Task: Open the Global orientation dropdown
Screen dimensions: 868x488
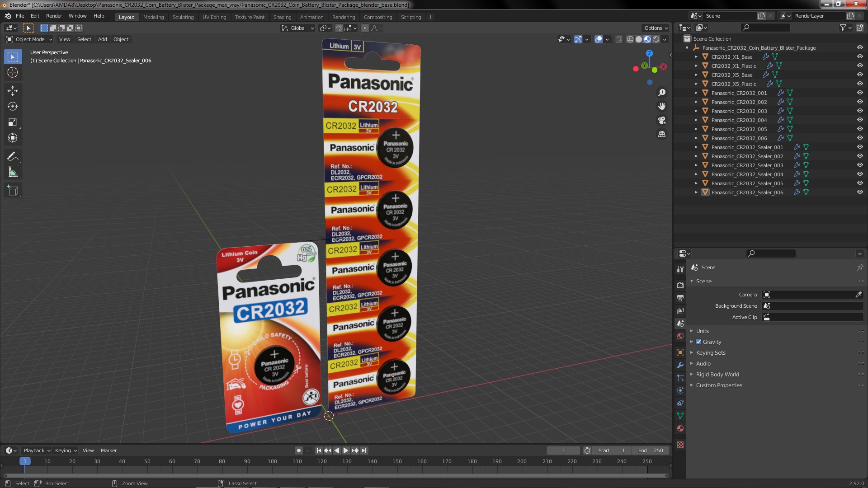Action: pyautogui.click(x=297, y=28)
